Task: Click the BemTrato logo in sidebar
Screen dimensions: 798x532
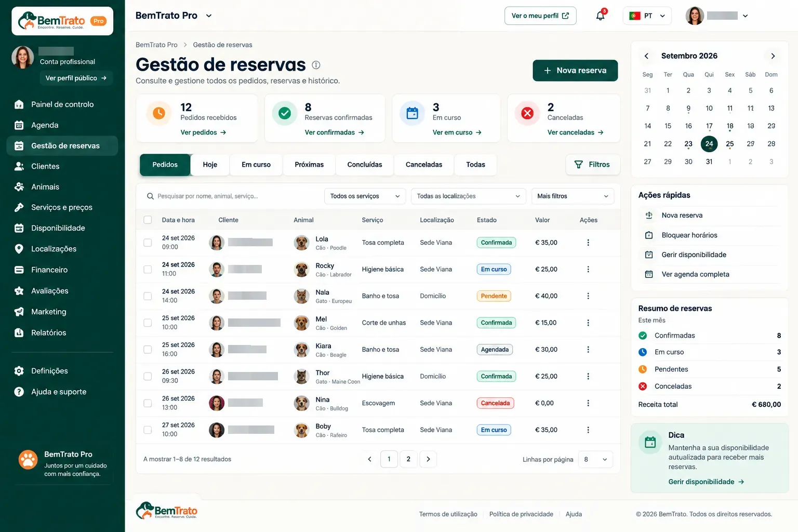Action: (62, 21)
